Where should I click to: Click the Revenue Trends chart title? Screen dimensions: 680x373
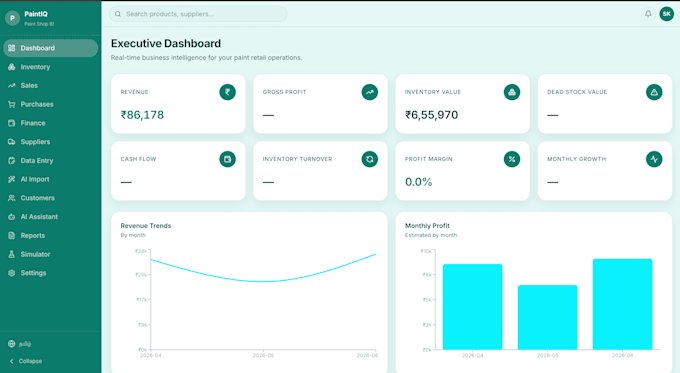pyautogui.click(x=146, y=226)
